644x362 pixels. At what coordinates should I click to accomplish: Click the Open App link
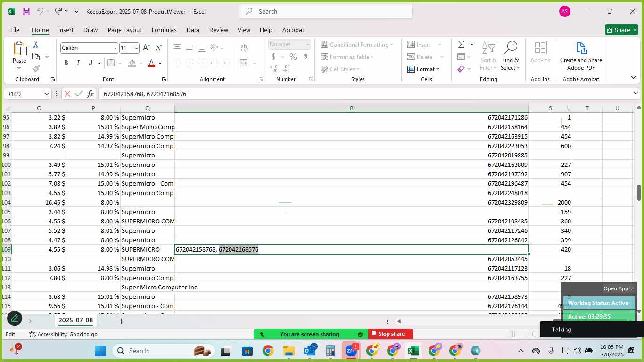click(x=619, y=288)
